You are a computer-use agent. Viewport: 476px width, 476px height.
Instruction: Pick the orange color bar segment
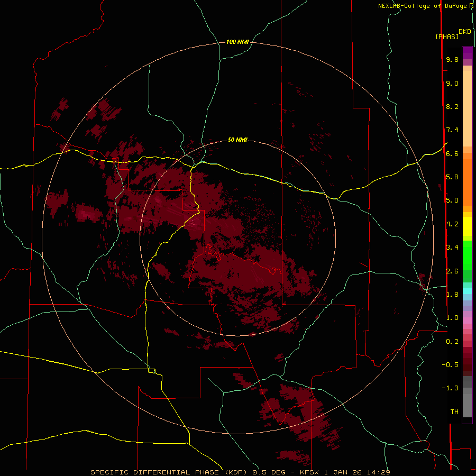pos(467,182)
